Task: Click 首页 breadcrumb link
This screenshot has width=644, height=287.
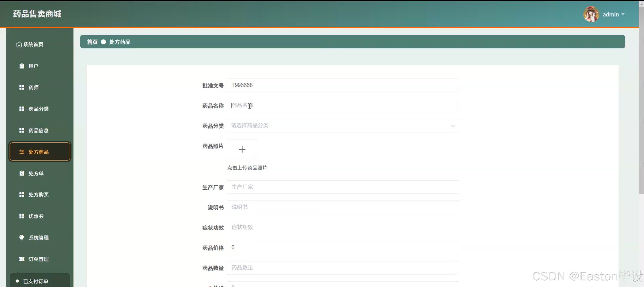Action: tap(92, 42)
